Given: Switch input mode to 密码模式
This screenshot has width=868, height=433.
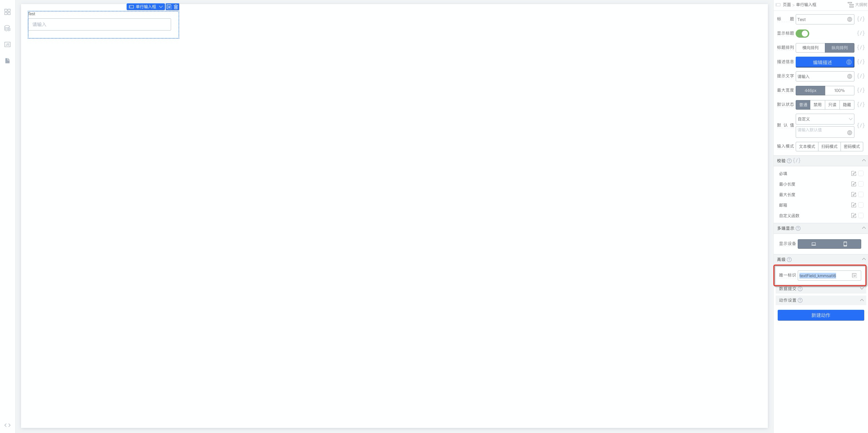Looking at the screenshot, I should pos(851,147).
